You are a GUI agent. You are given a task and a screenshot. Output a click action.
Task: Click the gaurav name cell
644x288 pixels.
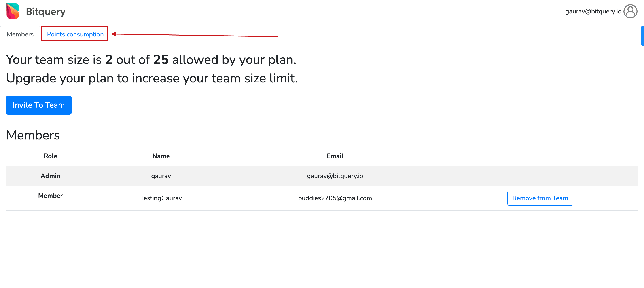click(161, 176)
